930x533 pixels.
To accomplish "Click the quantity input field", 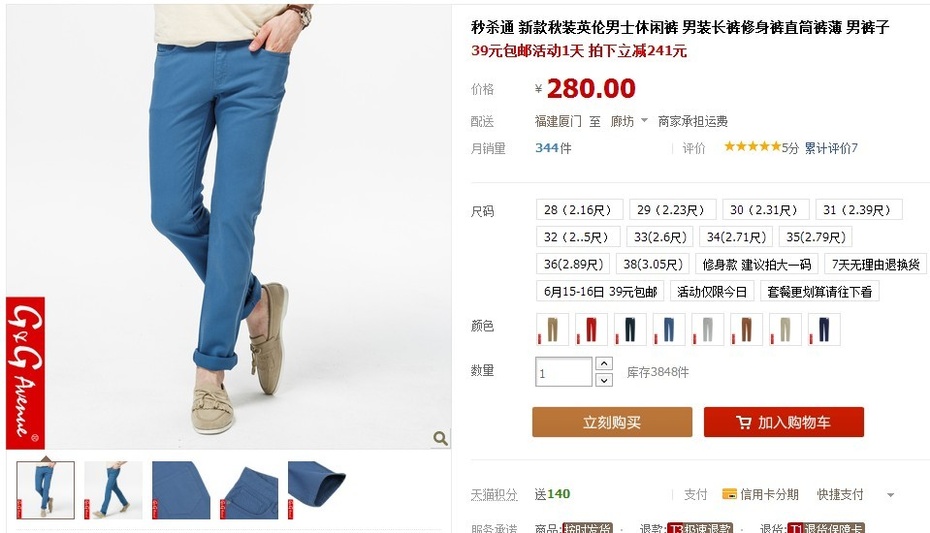I will point(563,372).
